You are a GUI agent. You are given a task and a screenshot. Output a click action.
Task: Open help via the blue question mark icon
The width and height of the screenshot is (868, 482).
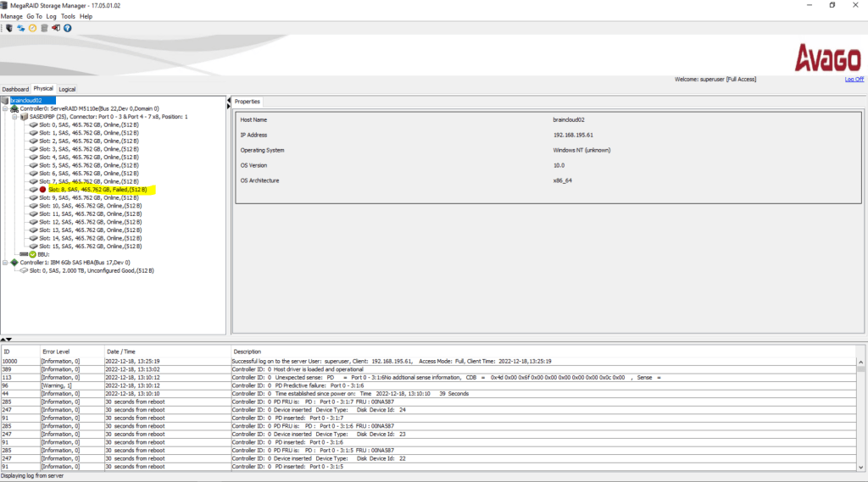coord(68,28)
